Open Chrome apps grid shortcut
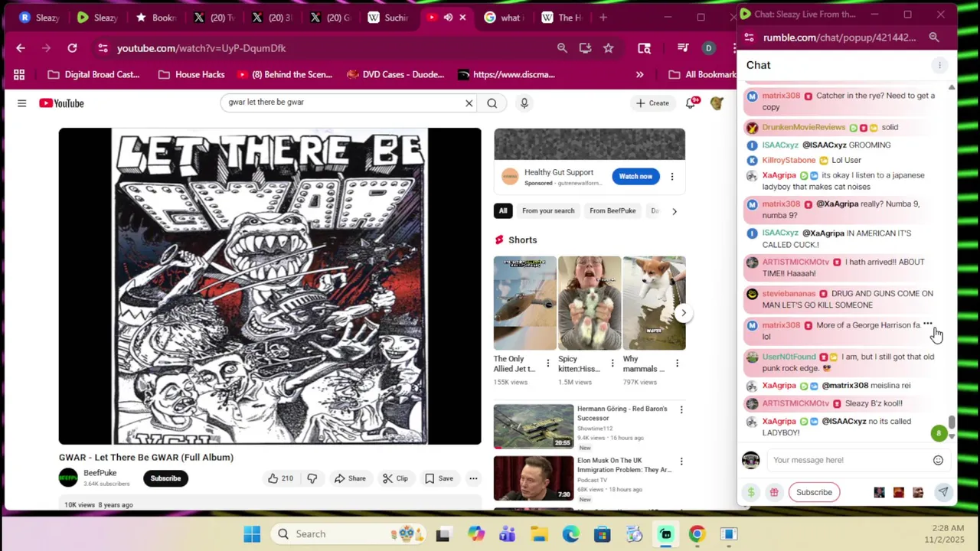This screenshot has width=980, height=551. [x=19, y=74]
